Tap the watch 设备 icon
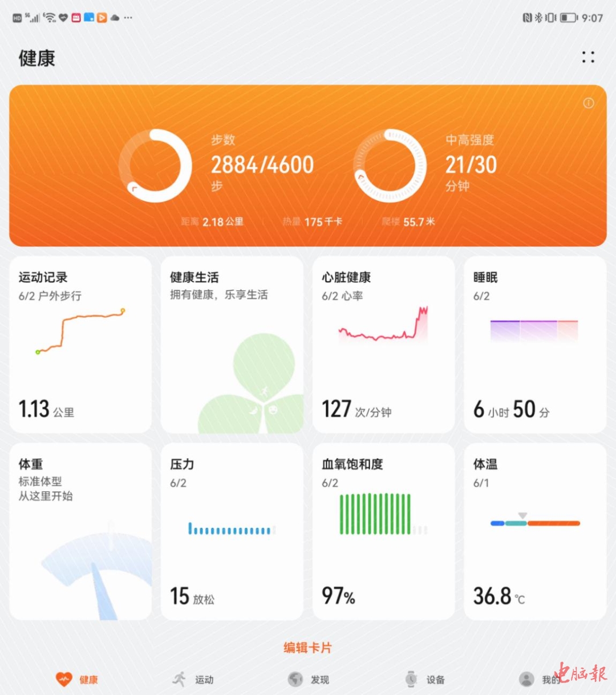Viewport: 616px width, 695px height. coord(411,679)
